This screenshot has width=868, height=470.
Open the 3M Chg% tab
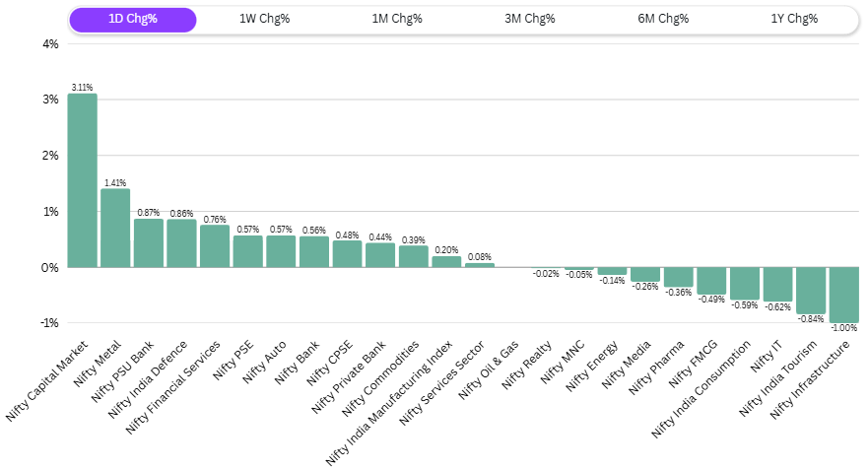[x=529, y=20]
